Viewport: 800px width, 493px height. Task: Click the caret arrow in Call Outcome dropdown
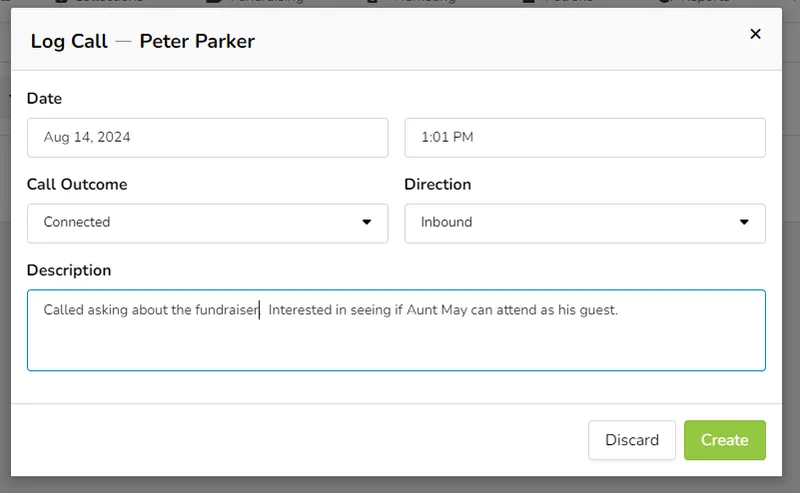point(367,222)
